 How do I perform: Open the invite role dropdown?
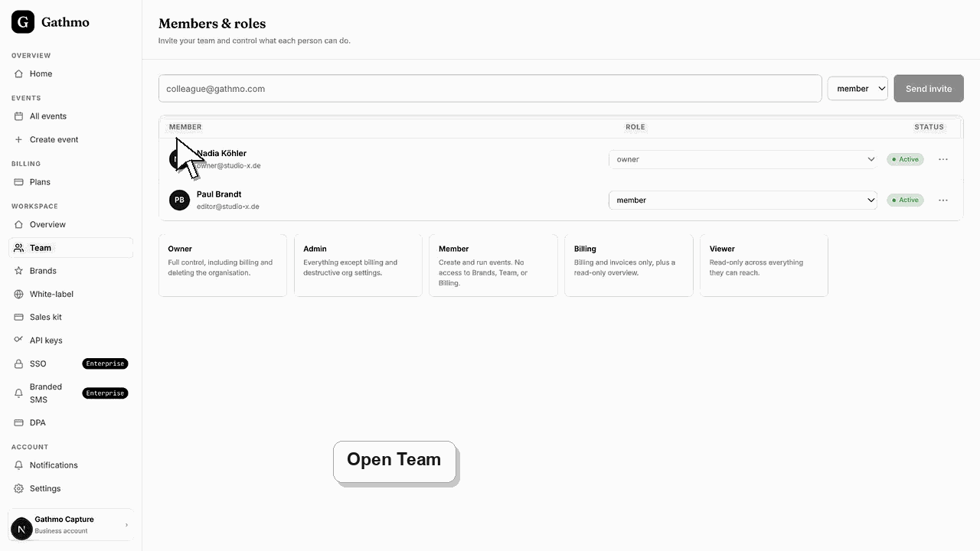click(x=857, y=89)
